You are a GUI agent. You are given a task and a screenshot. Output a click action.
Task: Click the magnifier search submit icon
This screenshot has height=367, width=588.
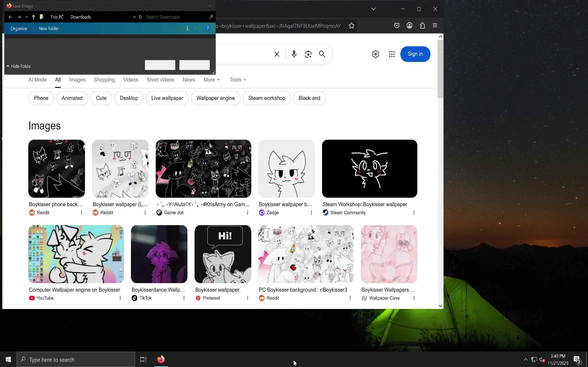point(322,54)
